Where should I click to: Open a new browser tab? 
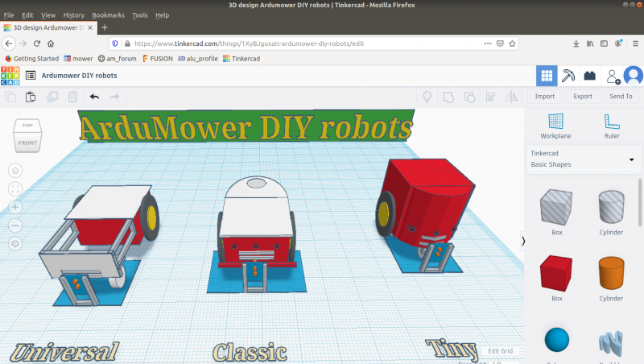click(x=105, y=27)
